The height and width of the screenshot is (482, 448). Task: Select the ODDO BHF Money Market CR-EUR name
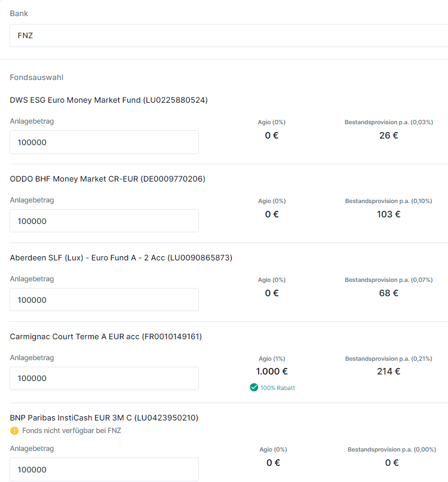click(108, 179)
